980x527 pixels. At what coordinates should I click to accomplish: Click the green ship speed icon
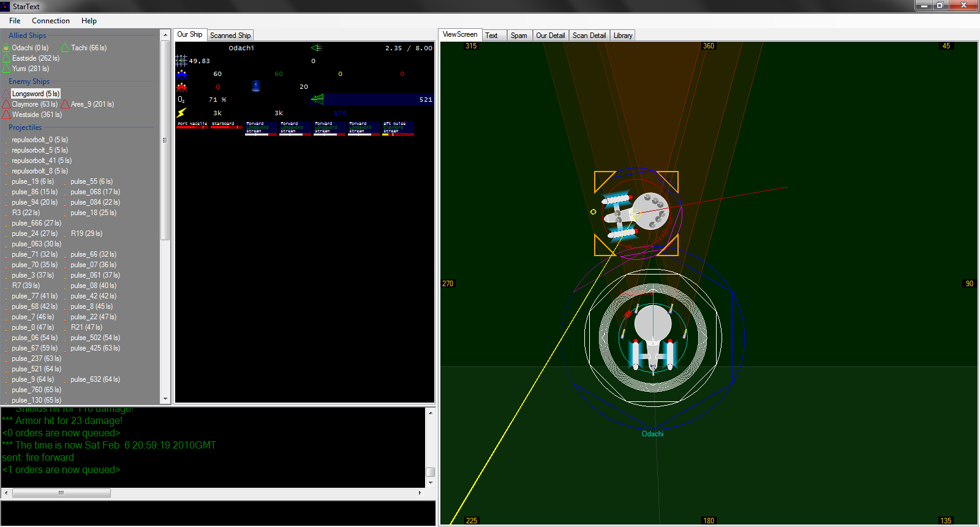point(316,48)
